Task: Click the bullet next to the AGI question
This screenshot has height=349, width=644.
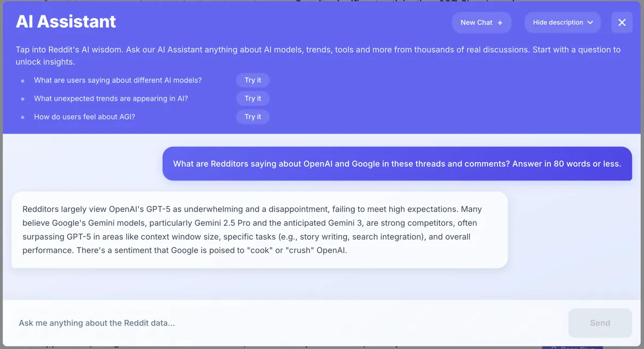Action: [22, 117]
